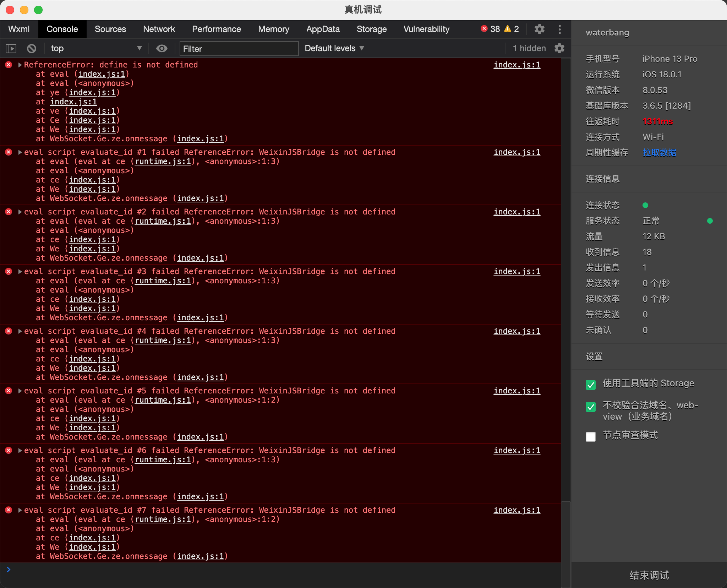The image size is (727, 588).
Task: Open console settings gear beside hidden count
Action: [559, 48]
